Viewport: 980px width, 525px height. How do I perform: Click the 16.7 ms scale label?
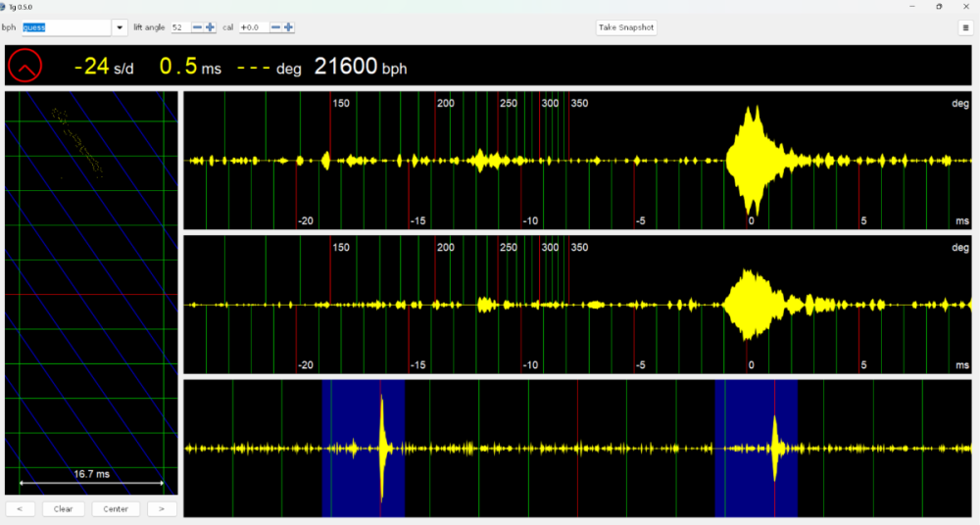[91, 474]
